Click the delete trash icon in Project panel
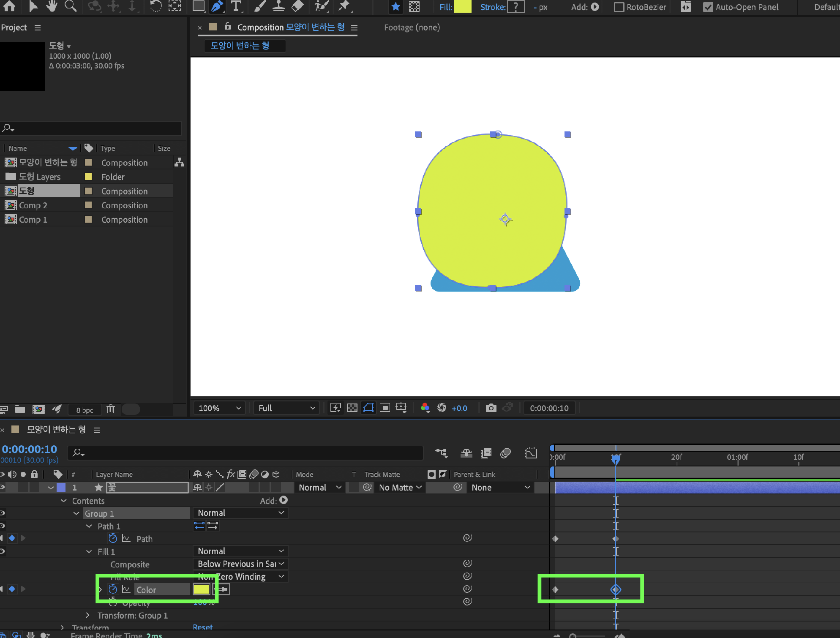Image resolution: width=840 pixels, height=638 pixels. (111, 409)
